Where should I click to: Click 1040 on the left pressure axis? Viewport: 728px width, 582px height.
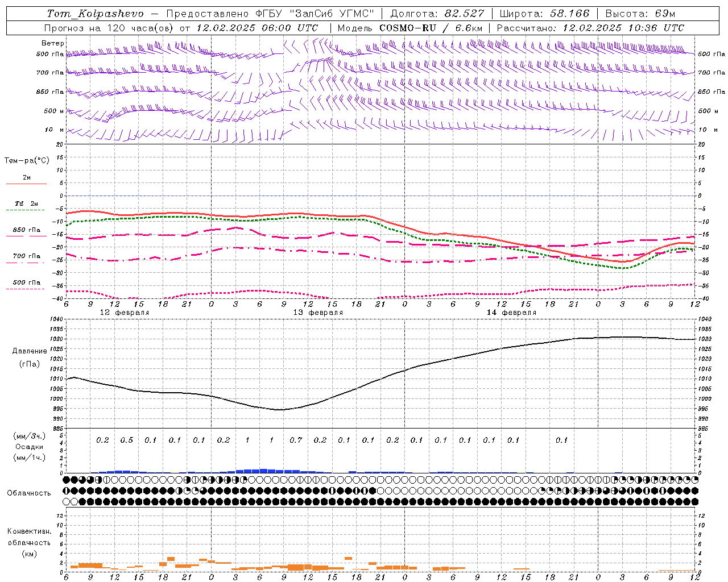56,319
